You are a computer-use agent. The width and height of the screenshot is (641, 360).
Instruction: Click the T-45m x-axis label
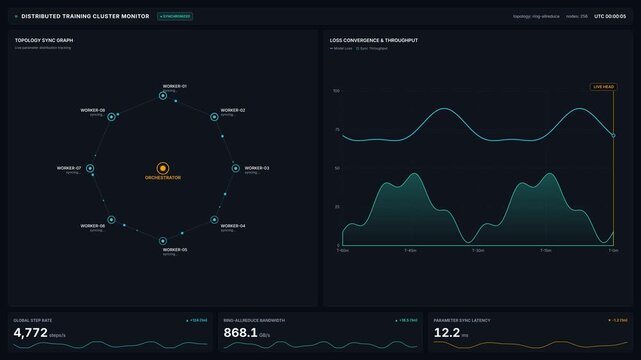click(410, 250)
